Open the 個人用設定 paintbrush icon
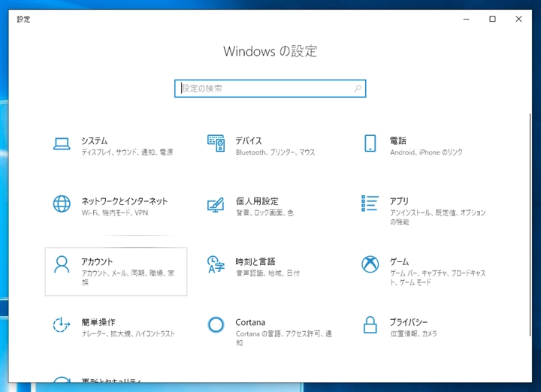This screenshot has width=541, height=392. 216,204
